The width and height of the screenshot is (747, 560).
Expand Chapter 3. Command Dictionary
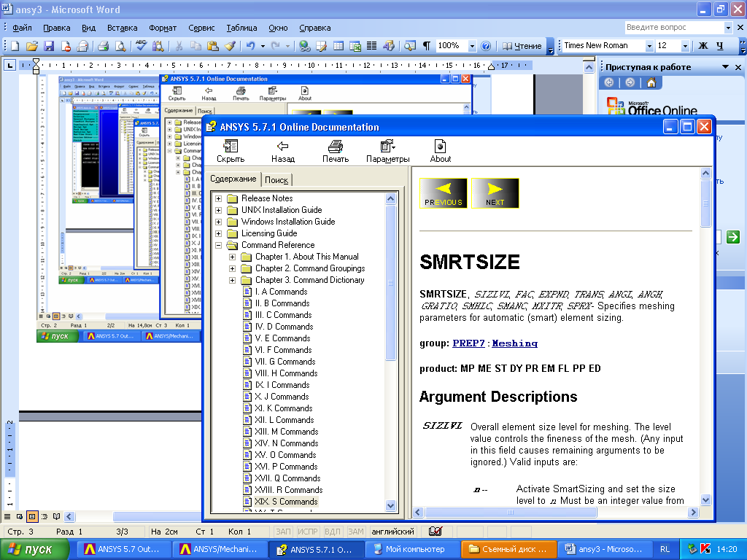(x=233, y=280)
